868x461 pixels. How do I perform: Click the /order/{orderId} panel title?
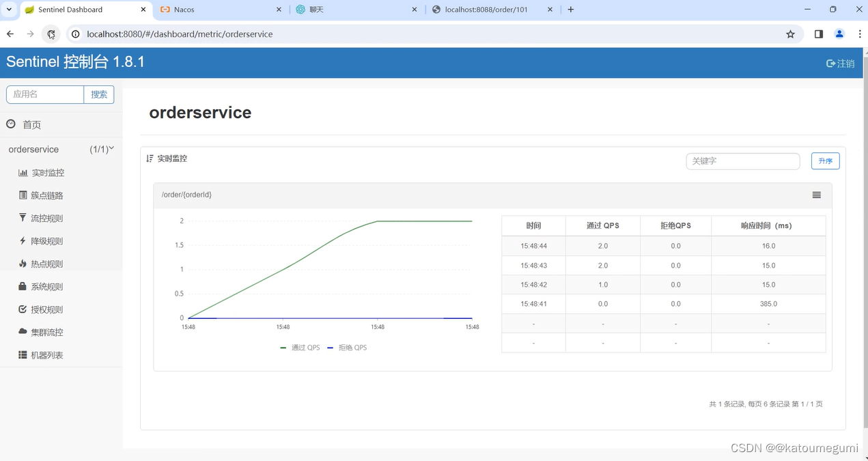(186, 195)
